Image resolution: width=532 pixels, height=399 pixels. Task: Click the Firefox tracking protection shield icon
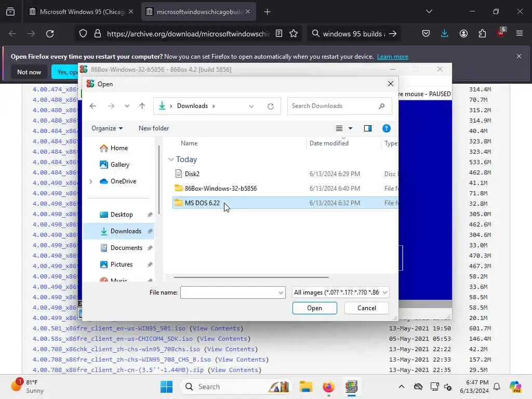point(83,34)
